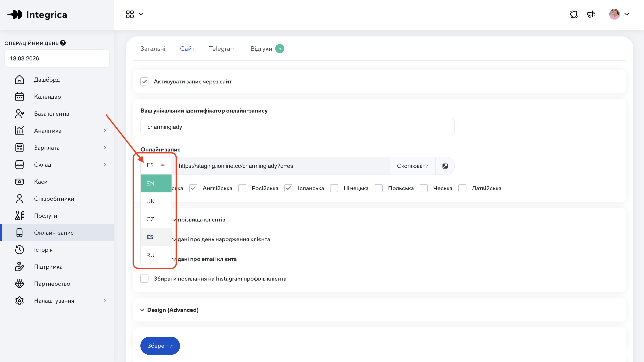Enable the Німецька language checkbox
Screen dimensions: 644x362
point(334,188)
